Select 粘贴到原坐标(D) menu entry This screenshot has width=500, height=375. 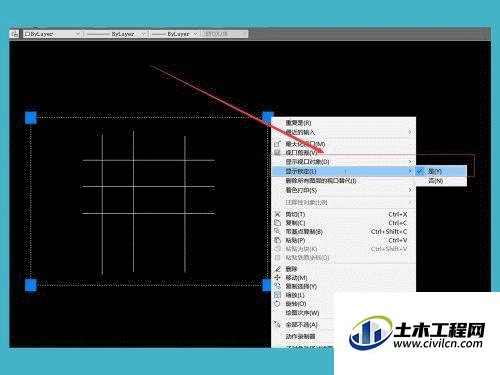pyautogui.click(x=344, y=258)
